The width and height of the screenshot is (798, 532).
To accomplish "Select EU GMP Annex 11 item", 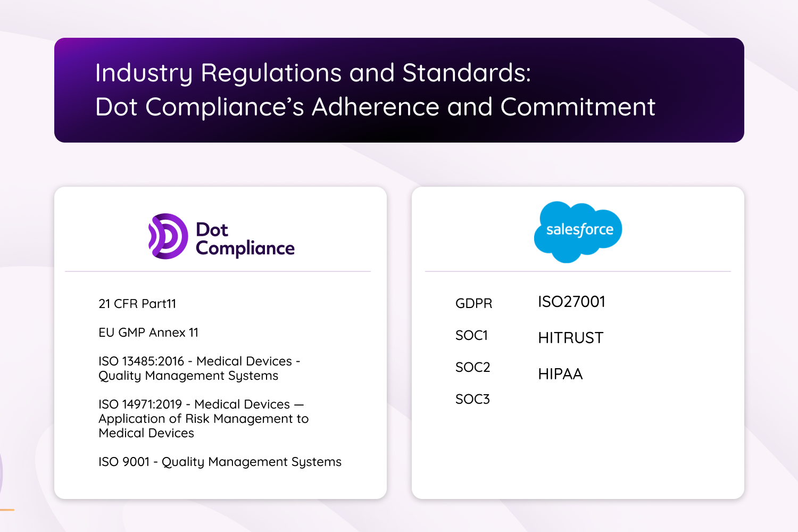I will click(x=148, y=332).
